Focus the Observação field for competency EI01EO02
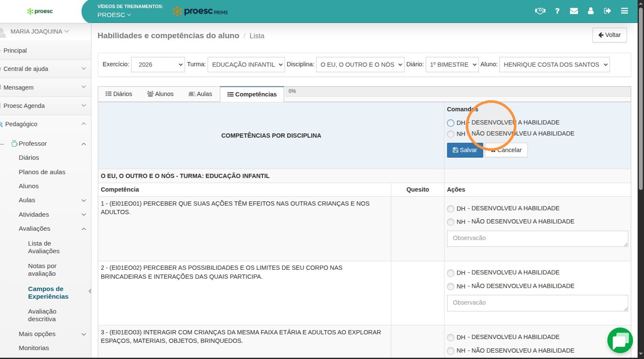 [x=538, y=303]
